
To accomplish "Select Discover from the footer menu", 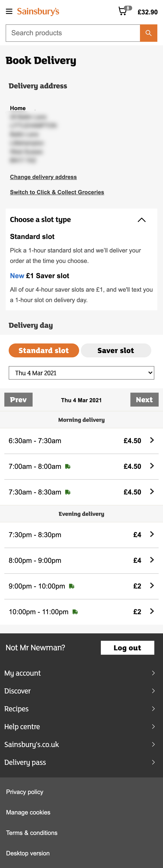I will tap(18, 691).
